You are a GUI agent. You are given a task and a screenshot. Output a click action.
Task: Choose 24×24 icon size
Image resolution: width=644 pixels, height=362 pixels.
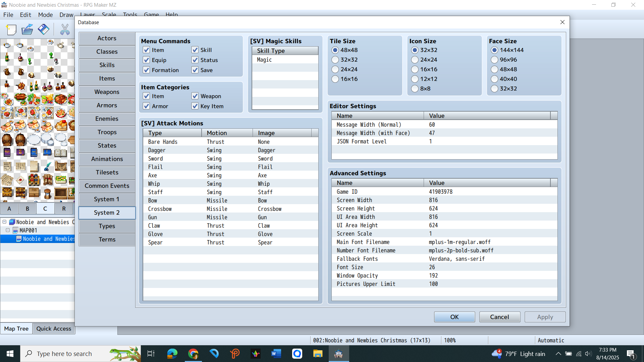point(415,60)
